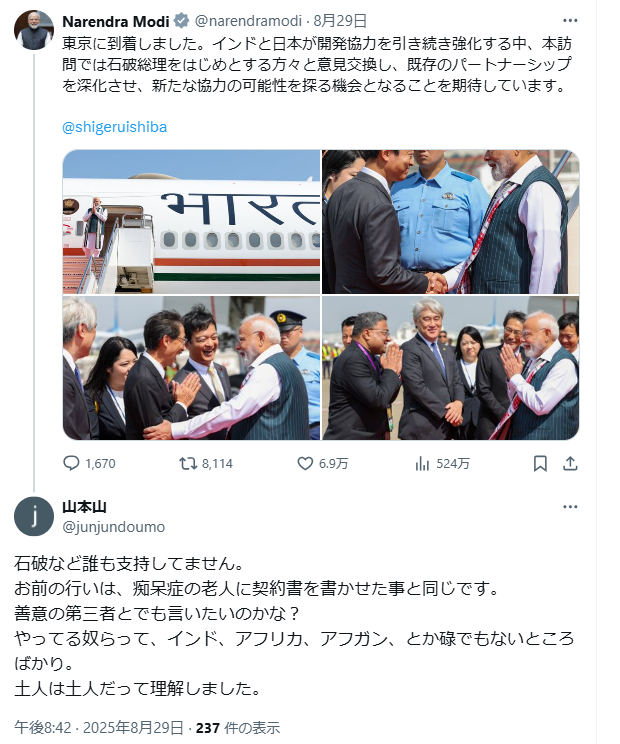Click the @junjundoumo handle
This screenshot has height=744, width=620.
[x=113, y=527]
